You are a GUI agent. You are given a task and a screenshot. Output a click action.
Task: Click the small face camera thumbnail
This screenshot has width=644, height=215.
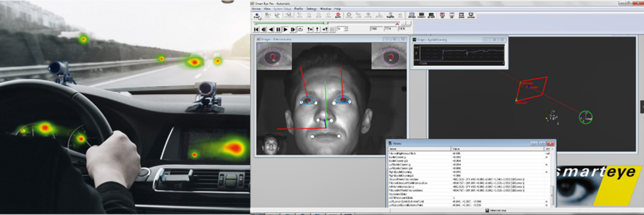[270, 144]
